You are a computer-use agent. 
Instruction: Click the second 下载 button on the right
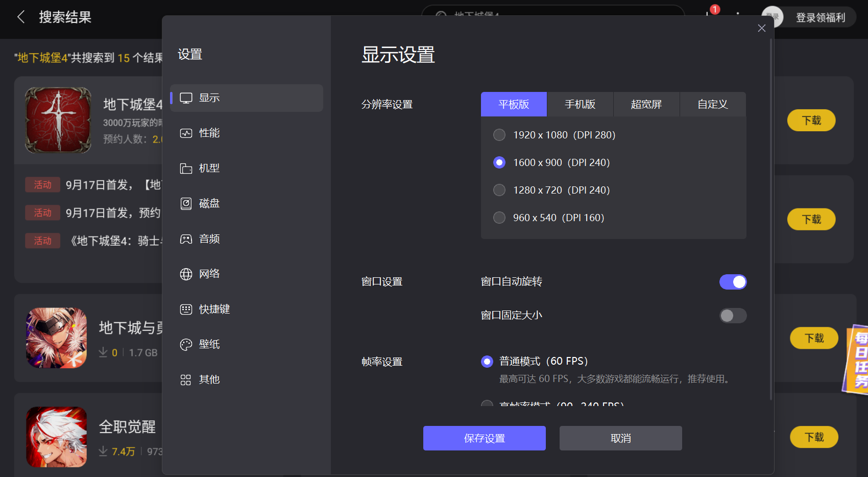click(x=811, y=220)
